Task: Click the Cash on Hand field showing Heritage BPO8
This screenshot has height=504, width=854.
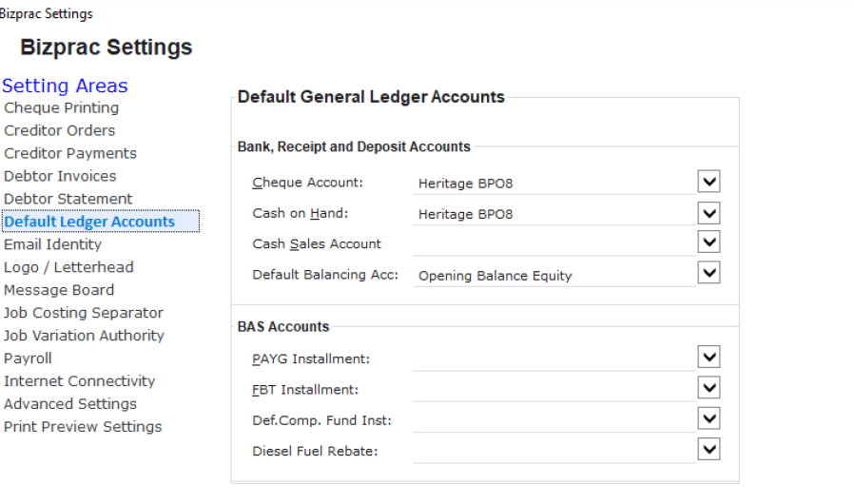Action: point(554,214)
